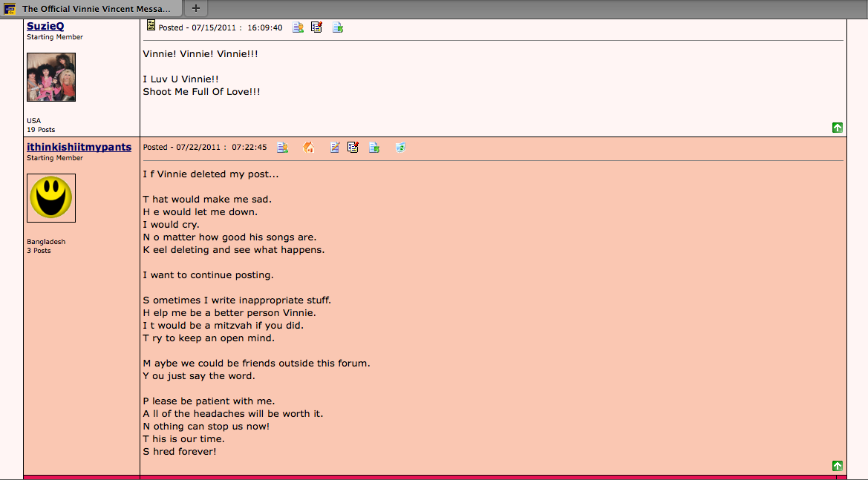Click the document icon before SuzieQ's post date
The image size is (868, 480).
tap(151, 26)
